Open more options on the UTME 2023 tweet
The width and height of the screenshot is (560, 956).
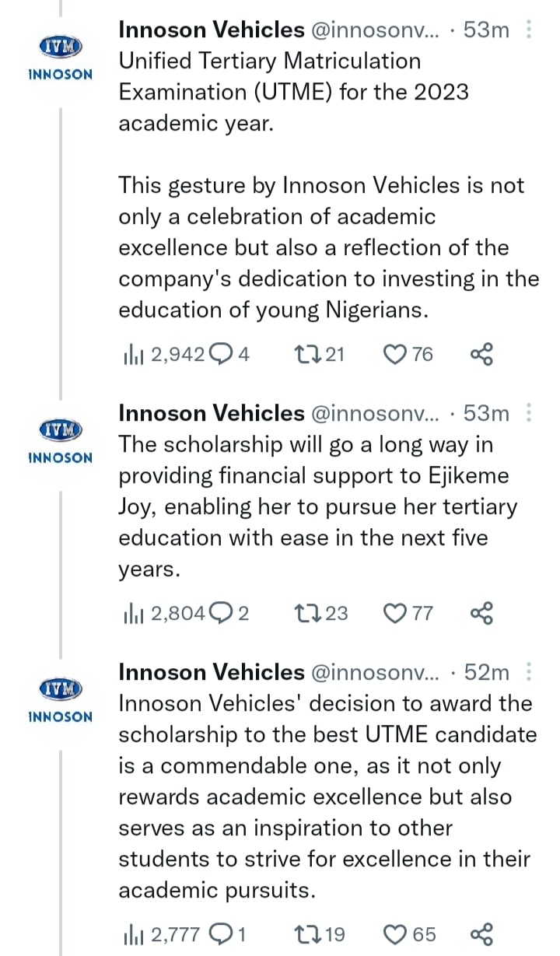click(530, 30)
